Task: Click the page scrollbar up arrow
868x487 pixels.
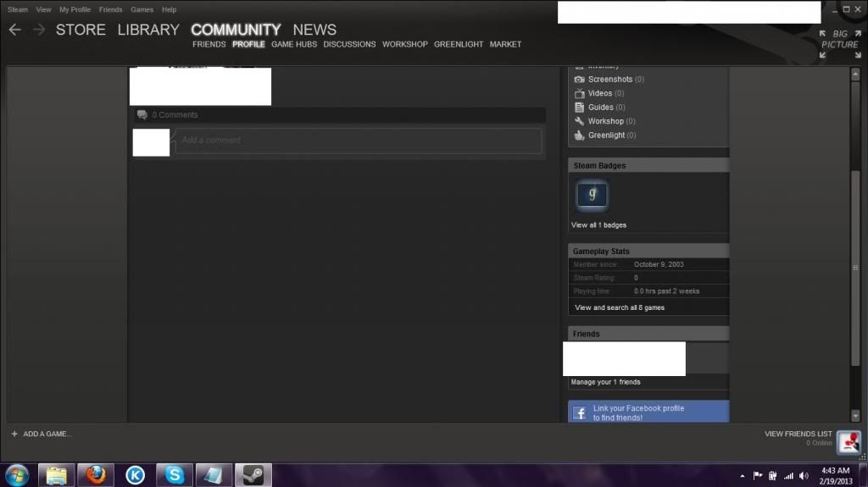Action: click(x=855, y=75)
